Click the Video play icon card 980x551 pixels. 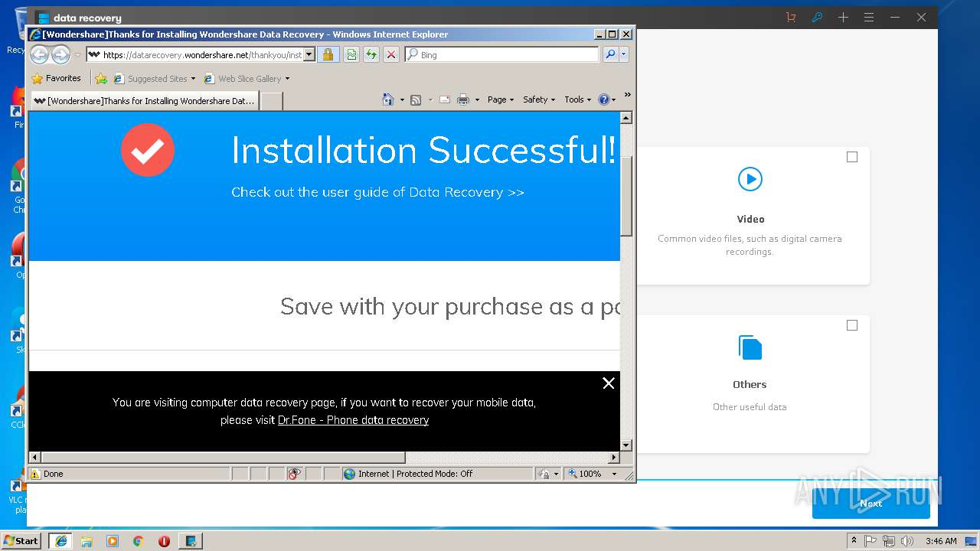click(x=750, y=179)
